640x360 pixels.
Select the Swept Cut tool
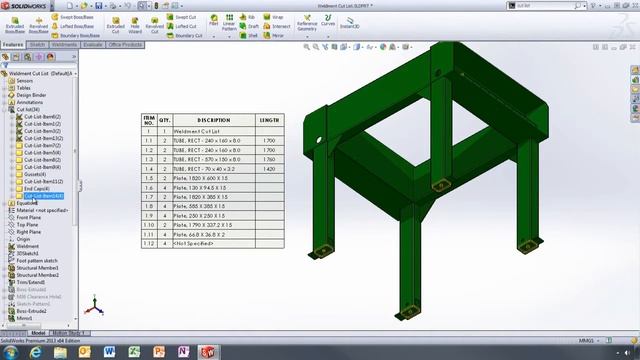click(182, 17)
